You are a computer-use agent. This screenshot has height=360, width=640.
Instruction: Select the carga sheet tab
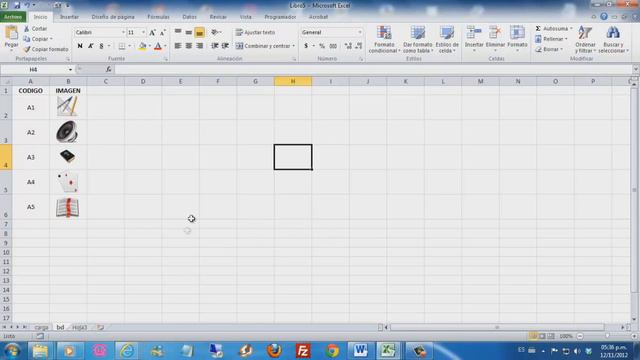(41, 327)
